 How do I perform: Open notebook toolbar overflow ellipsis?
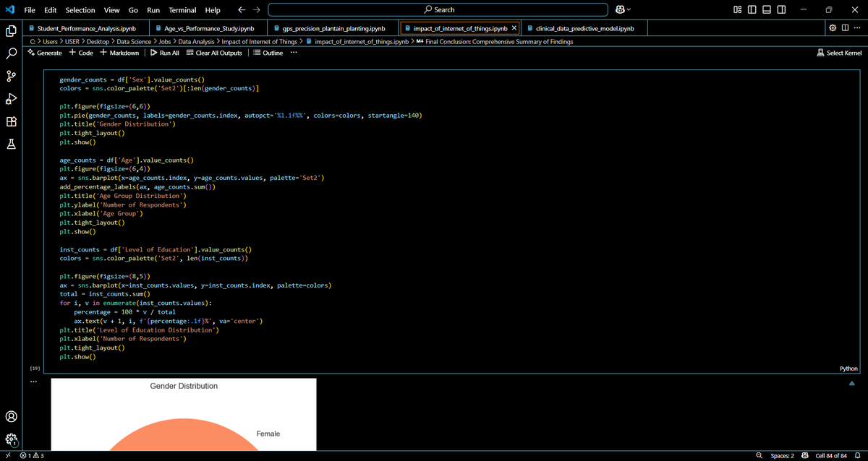point(294,53)
